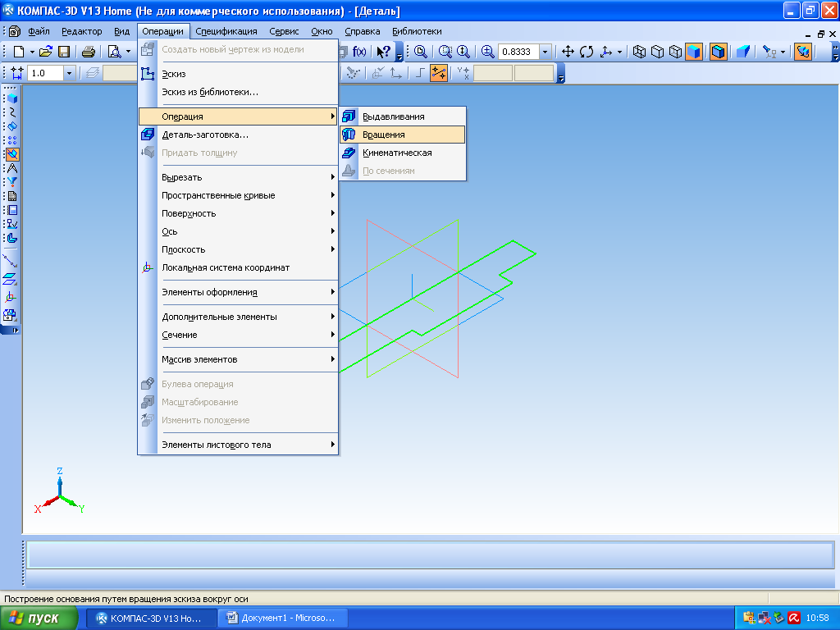
Task: Open a file with the folder icon
Action: coord(46,52)
